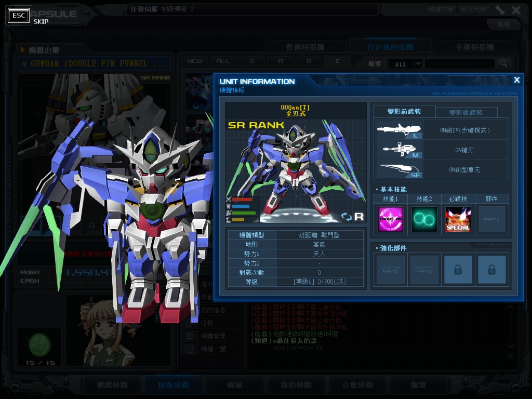Click the 頻道切換 channel switch button

[441, 9]
